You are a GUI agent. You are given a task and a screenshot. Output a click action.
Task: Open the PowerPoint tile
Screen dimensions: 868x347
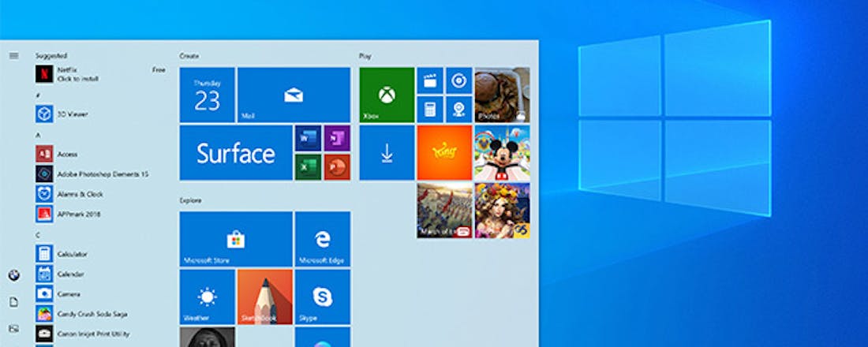(x=337, y=166)
